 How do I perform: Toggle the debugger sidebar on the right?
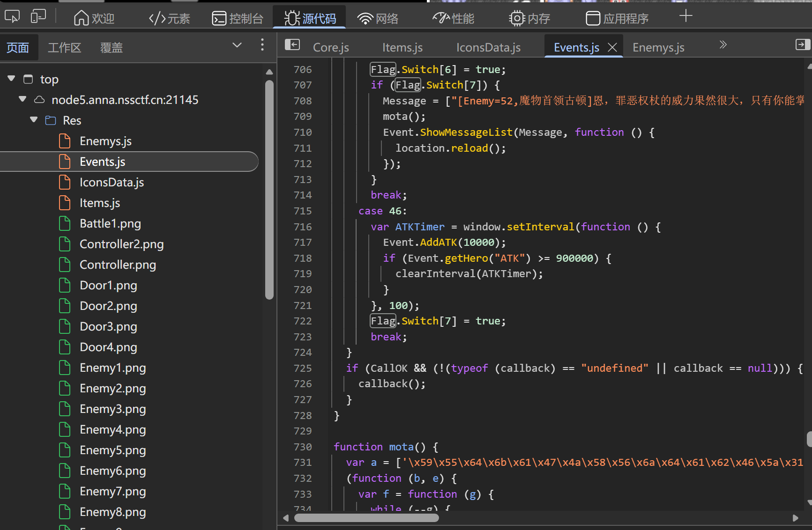coord(802,44)
